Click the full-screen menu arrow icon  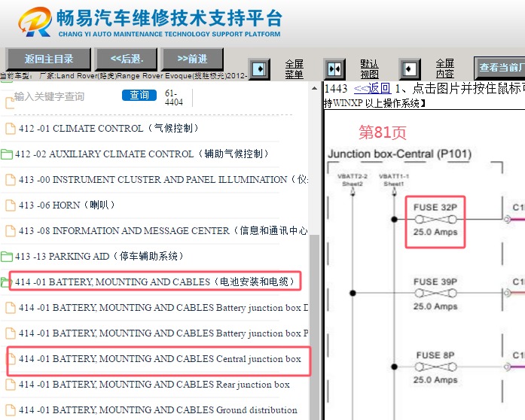point(259,69)
